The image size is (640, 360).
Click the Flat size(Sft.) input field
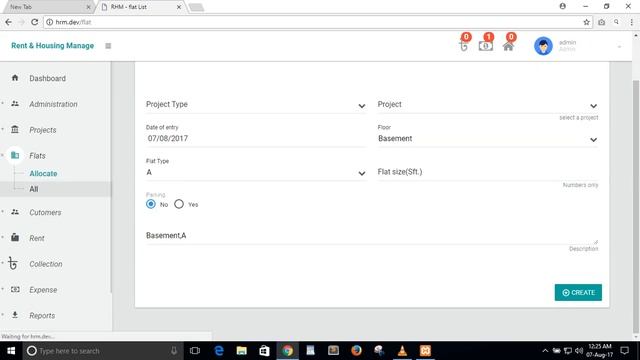[x=488, y=172]
